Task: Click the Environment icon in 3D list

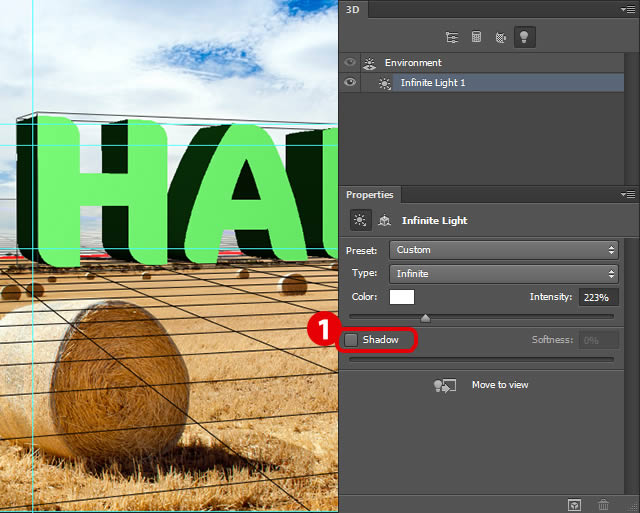Action: pos(369,63)
